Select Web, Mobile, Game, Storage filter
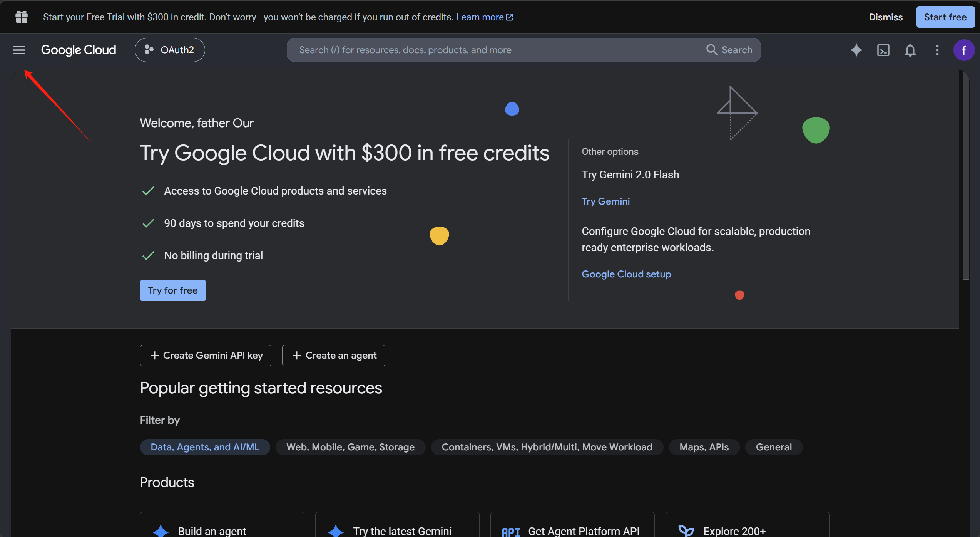Image resolution: width=980 pixels, height=537 pixels. tap(351, 447)
